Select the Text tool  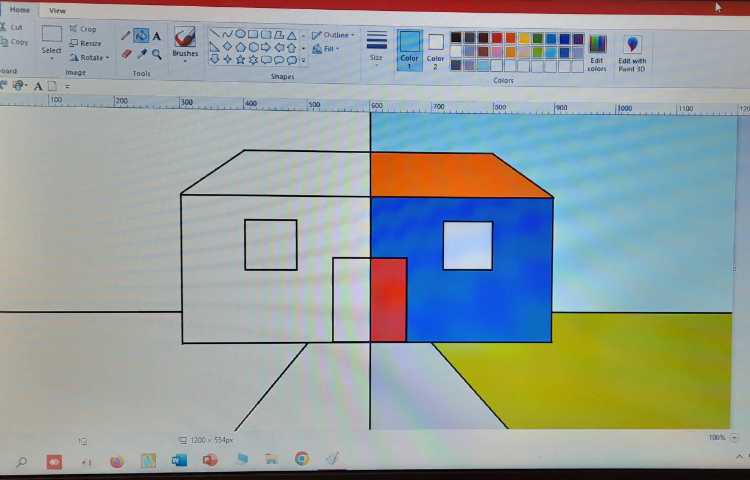157,36
